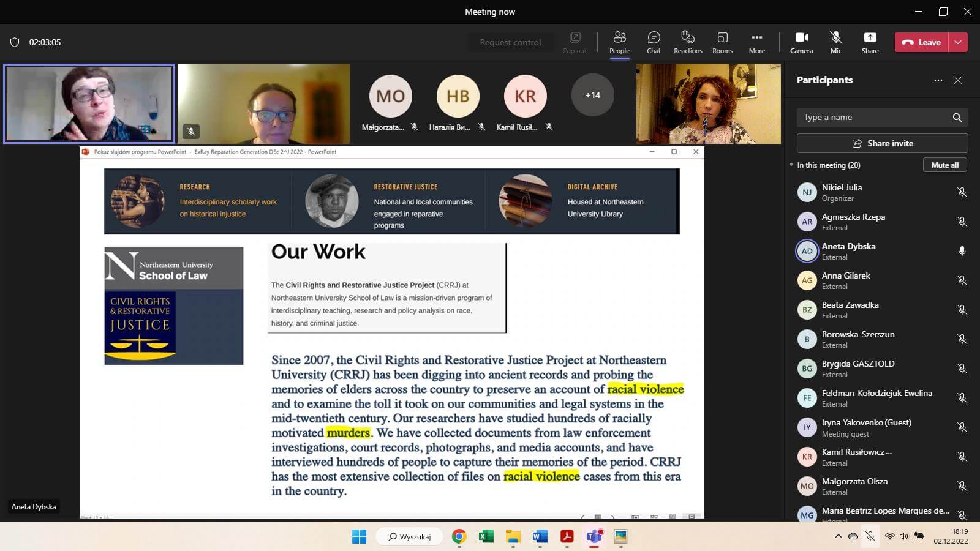Click the MO avatar tile in gallery

391,96
